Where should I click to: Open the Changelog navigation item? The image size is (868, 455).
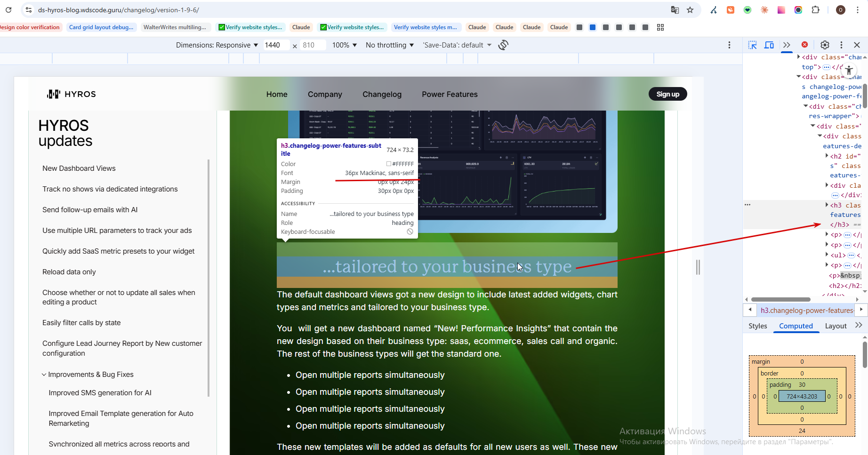[x=382, y=94]
